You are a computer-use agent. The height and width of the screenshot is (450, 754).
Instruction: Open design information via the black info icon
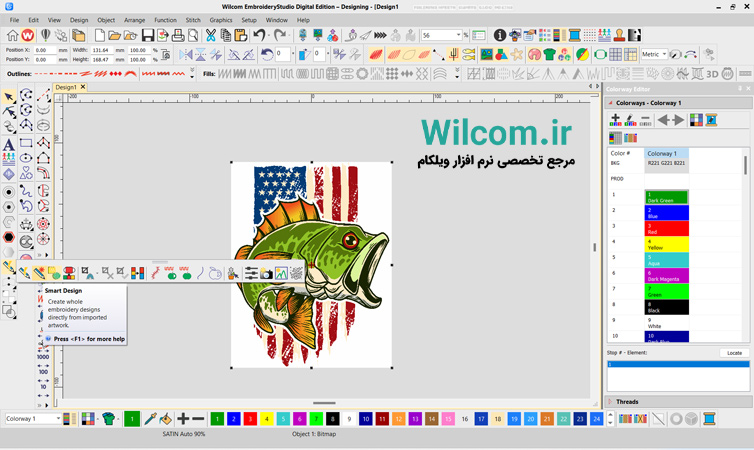[x=500, y=35]
